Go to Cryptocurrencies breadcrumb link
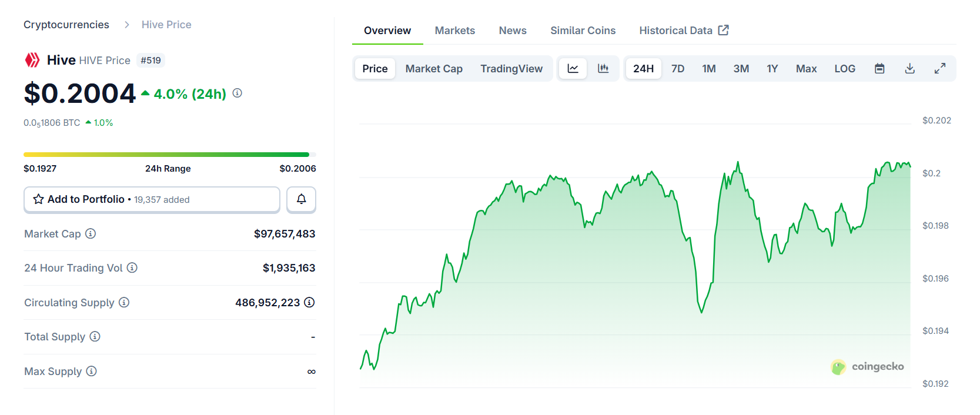Viewport: 980px width, 415px height. 66,25
